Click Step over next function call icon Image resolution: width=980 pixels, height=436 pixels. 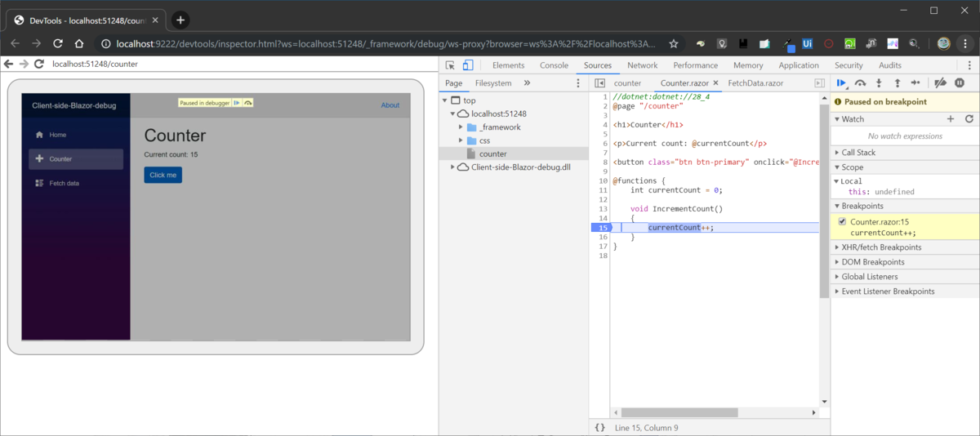[860, 82]
